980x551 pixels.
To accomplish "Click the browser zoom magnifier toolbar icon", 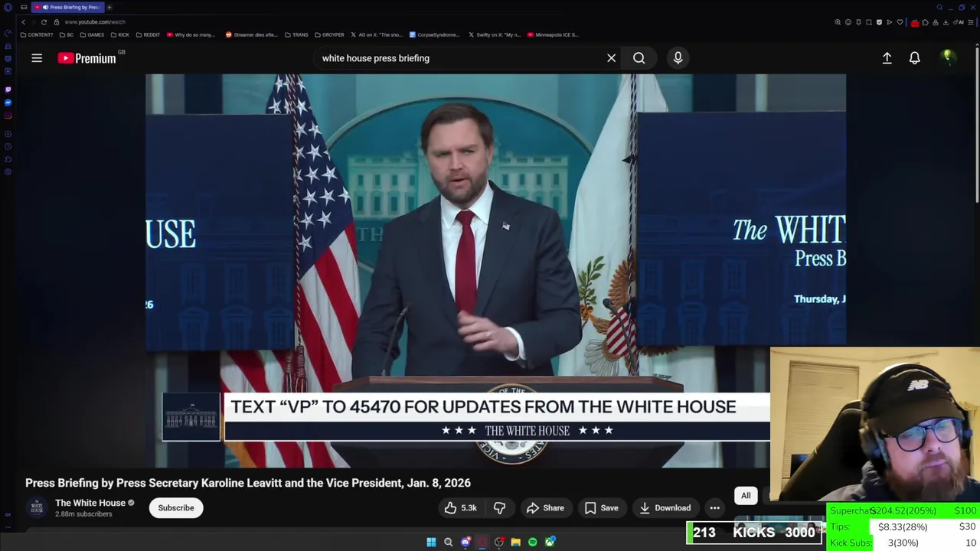I will (x=838, y=22).
